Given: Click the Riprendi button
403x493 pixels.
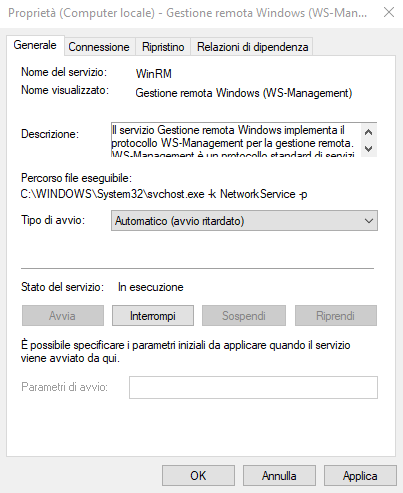Looking at the screenshot, I should [336, 316].
